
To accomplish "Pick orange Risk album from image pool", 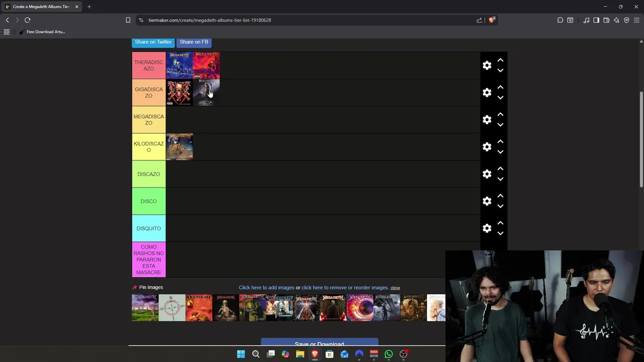I will pyautogui.click(x=199, y=308).
